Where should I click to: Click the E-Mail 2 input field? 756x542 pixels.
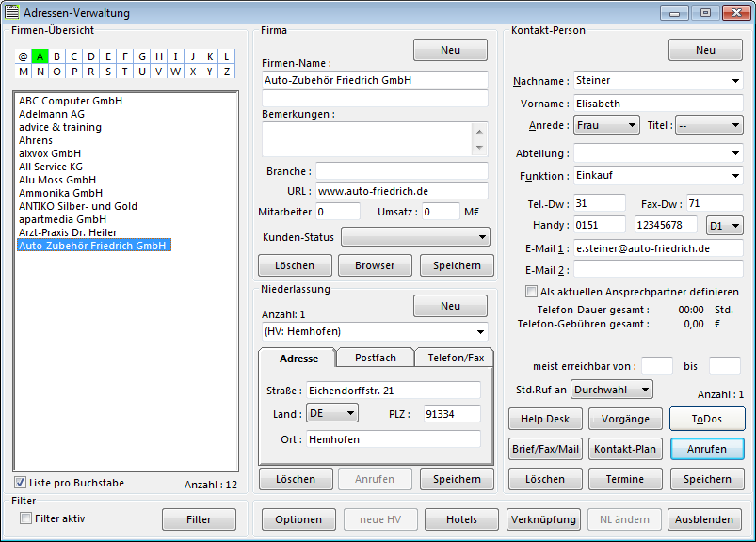pyautogui.click(x=658, y=269)
